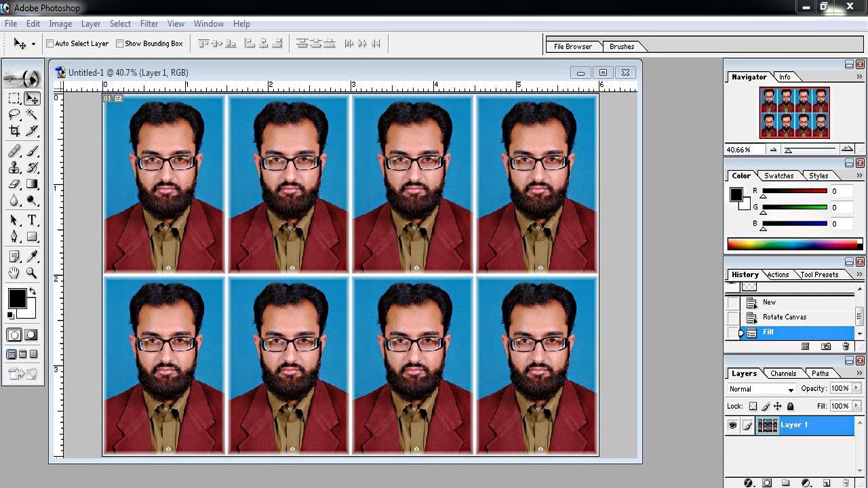Delete current state in History panel
The image size is (868, 488).
(846, 346)
